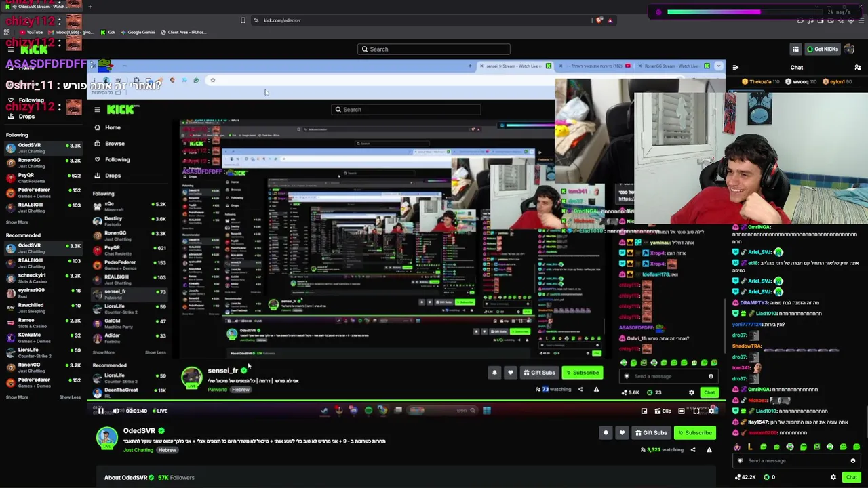Open the chat users list icon
Viewport: 868px width, 488px height.
(858, 68)
